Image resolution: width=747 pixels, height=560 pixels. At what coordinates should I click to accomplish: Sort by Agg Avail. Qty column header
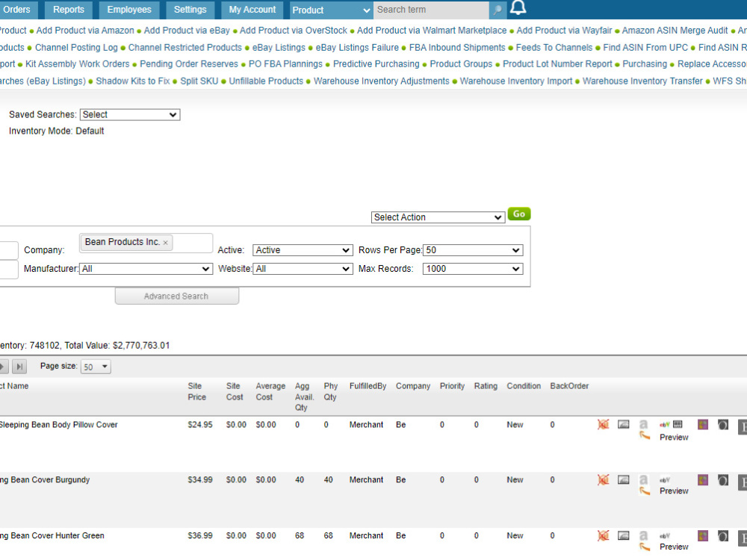coord(305,396)
